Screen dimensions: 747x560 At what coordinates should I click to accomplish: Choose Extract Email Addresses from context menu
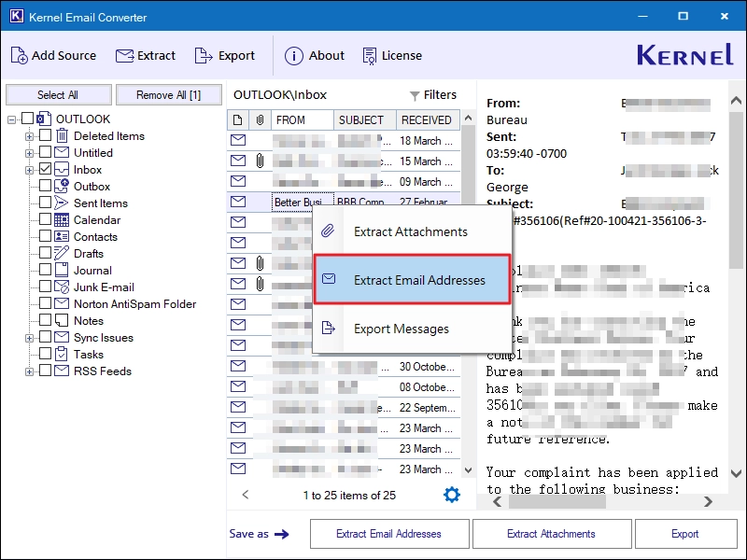click(412, 280)
